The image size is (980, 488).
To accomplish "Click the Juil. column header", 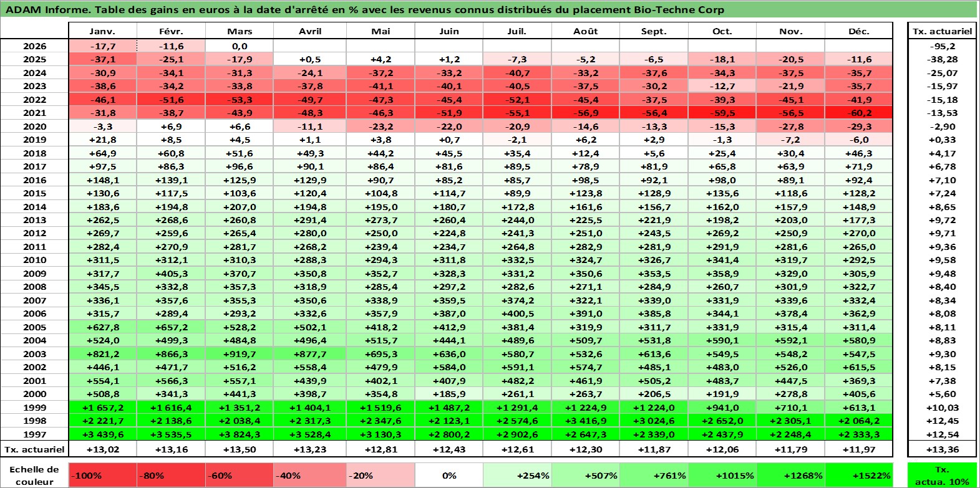I will pos(517,31).
